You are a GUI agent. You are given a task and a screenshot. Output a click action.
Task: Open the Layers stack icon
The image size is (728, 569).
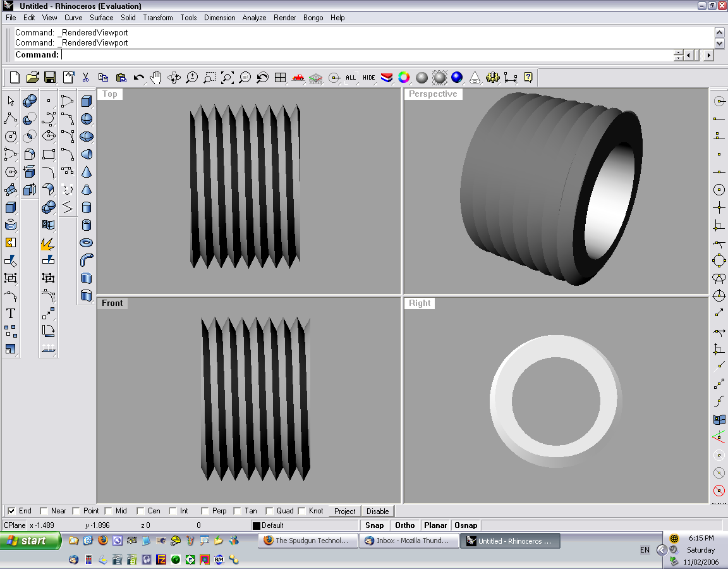[386, 78]
